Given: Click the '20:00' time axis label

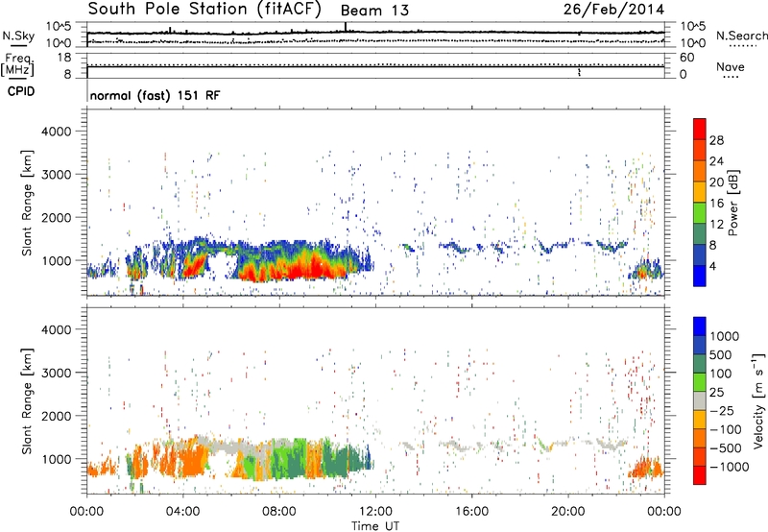Looking at the screenshot, I should coord(568,512).
